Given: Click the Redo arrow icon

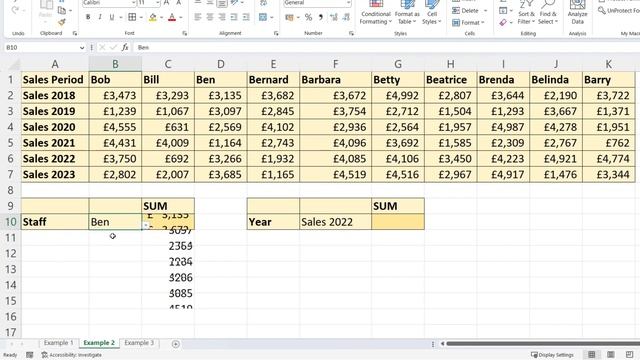Looking at the screenshot, I should (x=15, y=10).
